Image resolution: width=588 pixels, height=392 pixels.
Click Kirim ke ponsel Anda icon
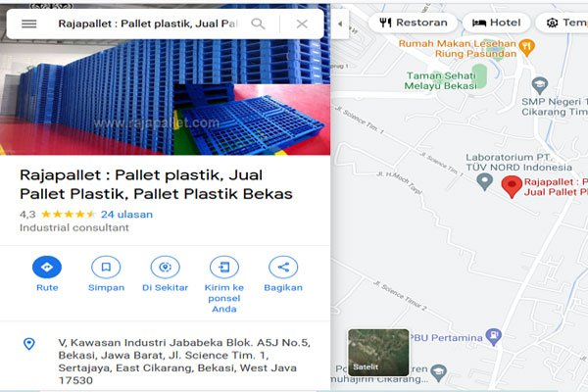[x=224, y=267]
